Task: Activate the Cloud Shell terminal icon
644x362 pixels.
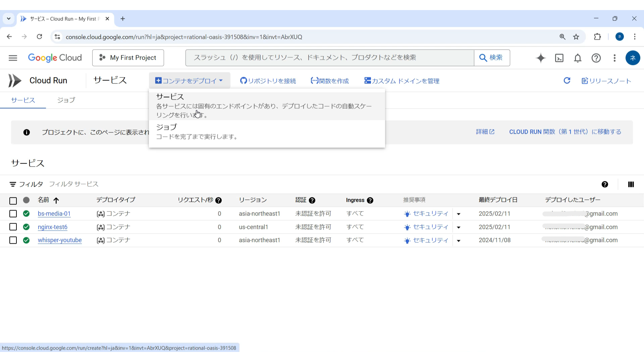Action: [x=559, y=58]
